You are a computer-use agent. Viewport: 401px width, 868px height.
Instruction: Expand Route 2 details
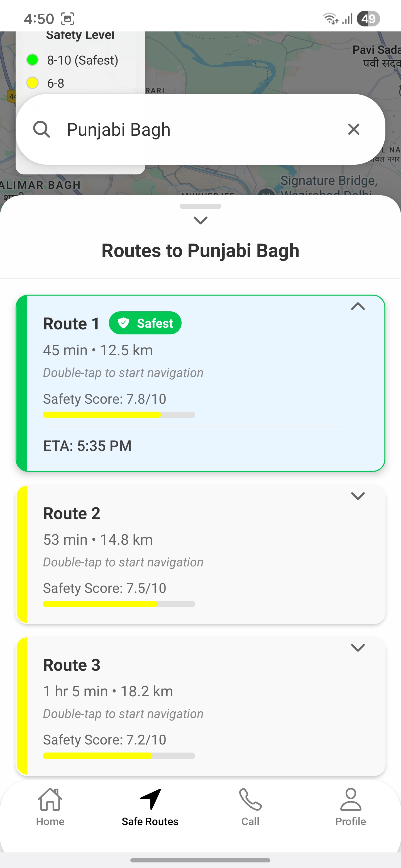point(358,496)
